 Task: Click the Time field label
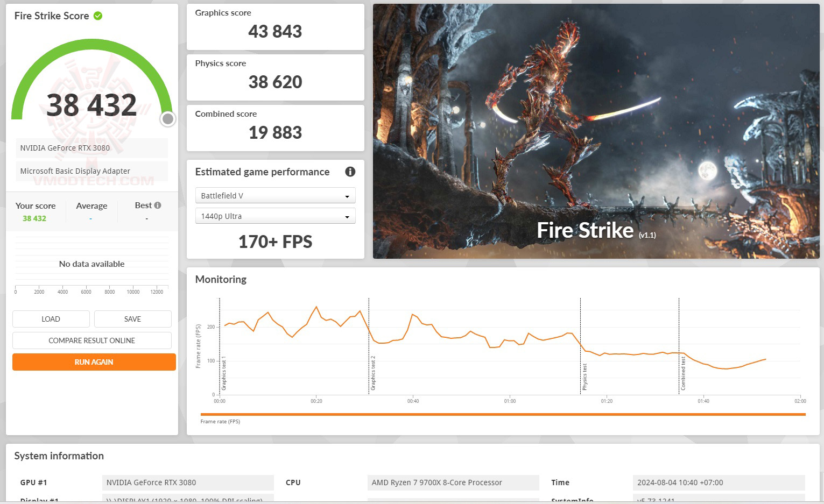coord(560,482)
